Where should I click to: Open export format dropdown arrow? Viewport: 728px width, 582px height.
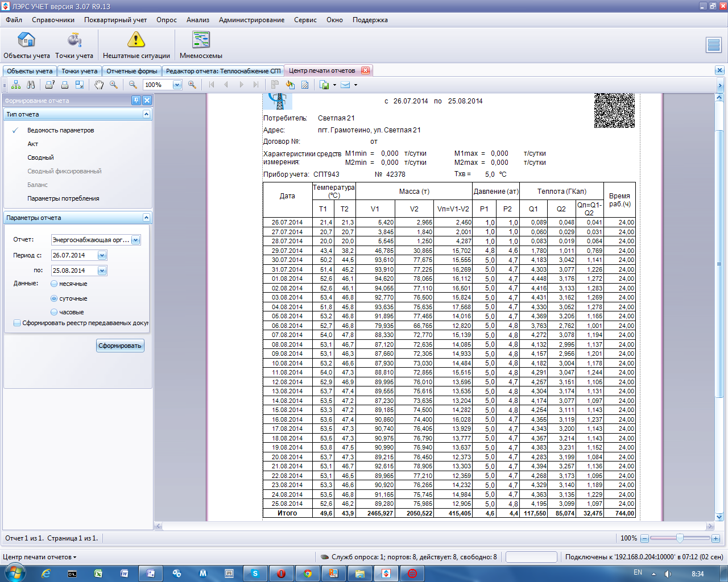click(334, 85)
